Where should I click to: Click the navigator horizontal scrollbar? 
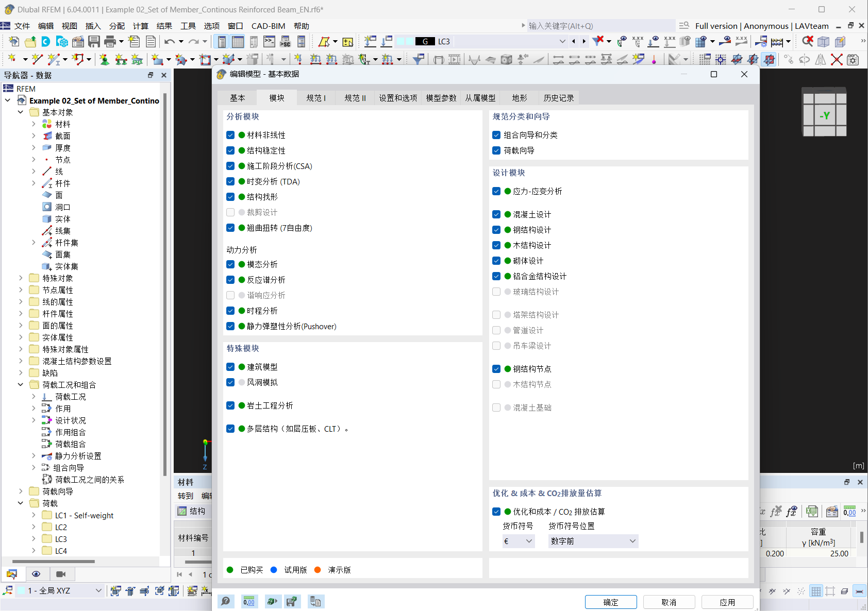(54, 561)
